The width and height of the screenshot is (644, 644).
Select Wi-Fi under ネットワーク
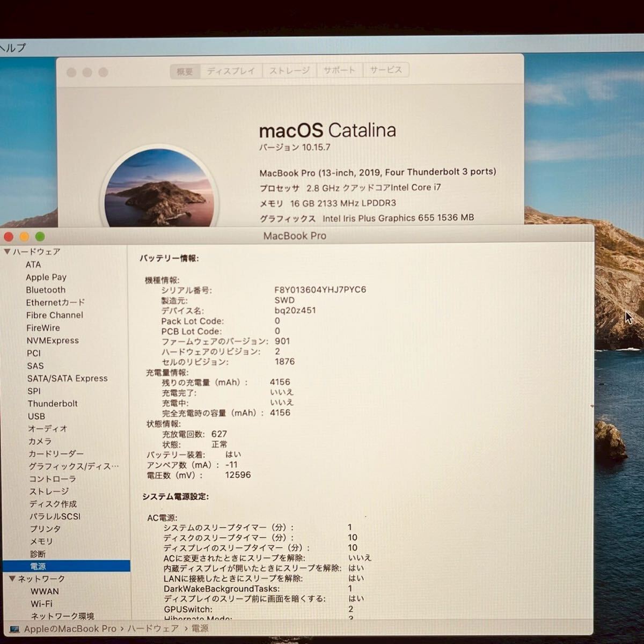41,604
